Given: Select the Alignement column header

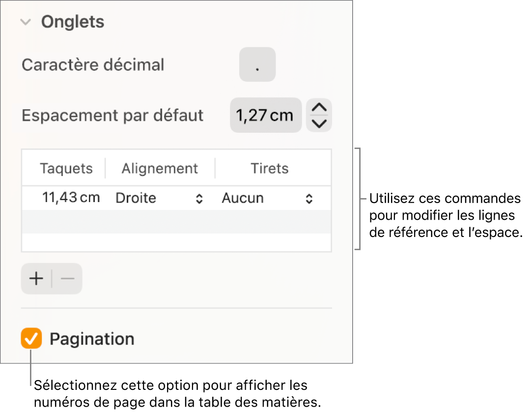Looking at the screenshot, I should pyautogui.click(x=160, y=168).
